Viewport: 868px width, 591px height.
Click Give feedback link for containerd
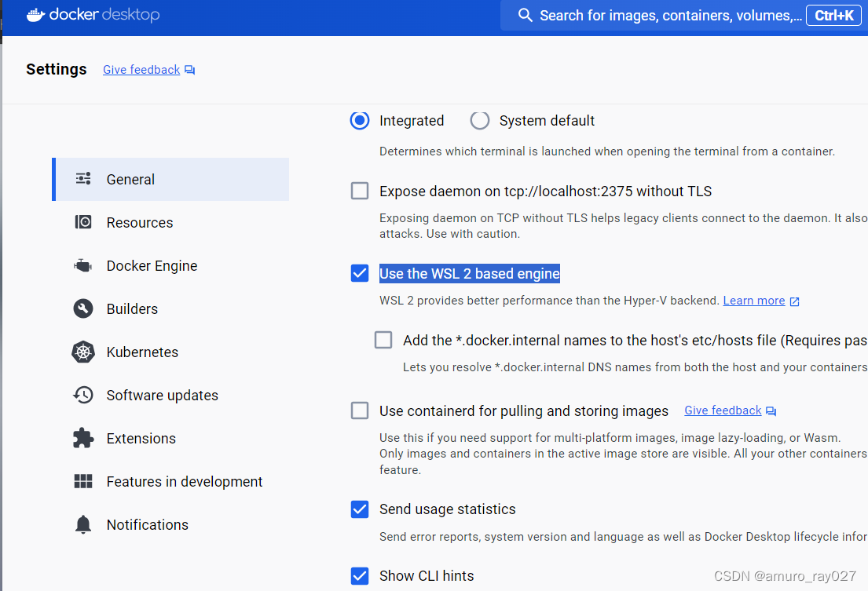723,410
